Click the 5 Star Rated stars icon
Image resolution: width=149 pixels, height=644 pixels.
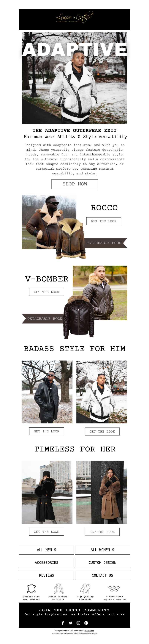[114, 589]
